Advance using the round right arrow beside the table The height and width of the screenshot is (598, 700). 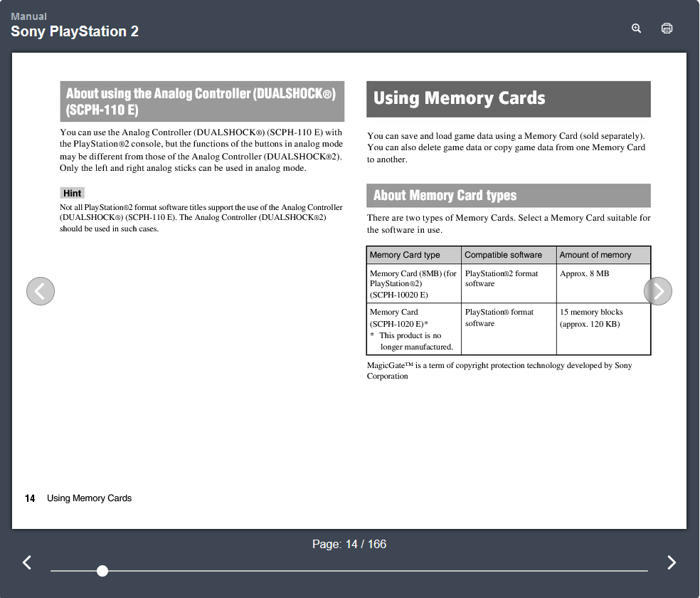[x=657, y=291]
